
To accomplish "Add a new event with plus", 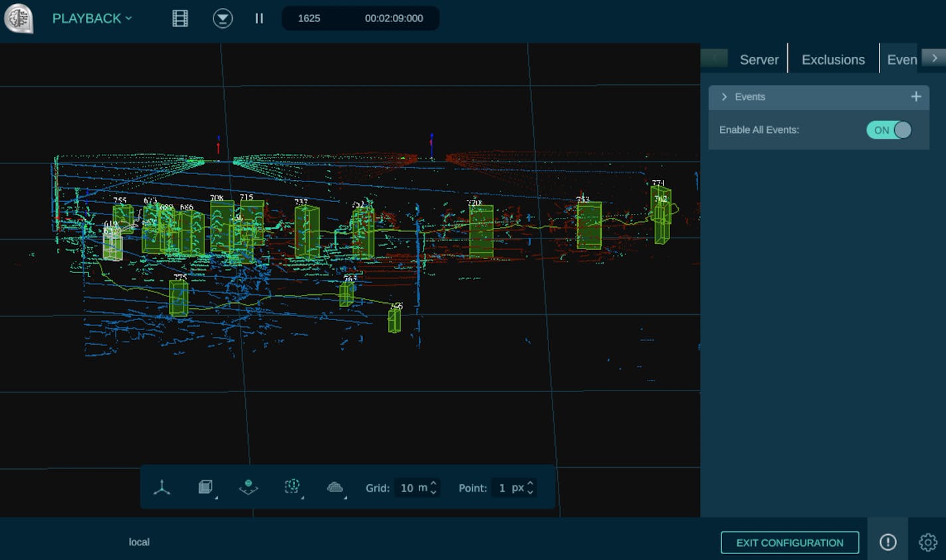I will pyautogui.click(x=915, y=97).
